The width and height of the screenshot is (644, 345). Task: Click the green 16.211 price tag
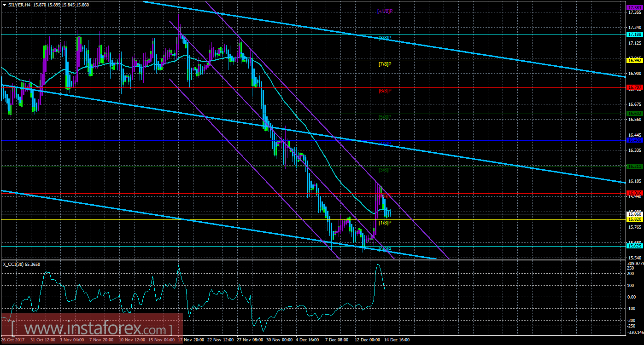pyautogui.click(x=634, y=166)
